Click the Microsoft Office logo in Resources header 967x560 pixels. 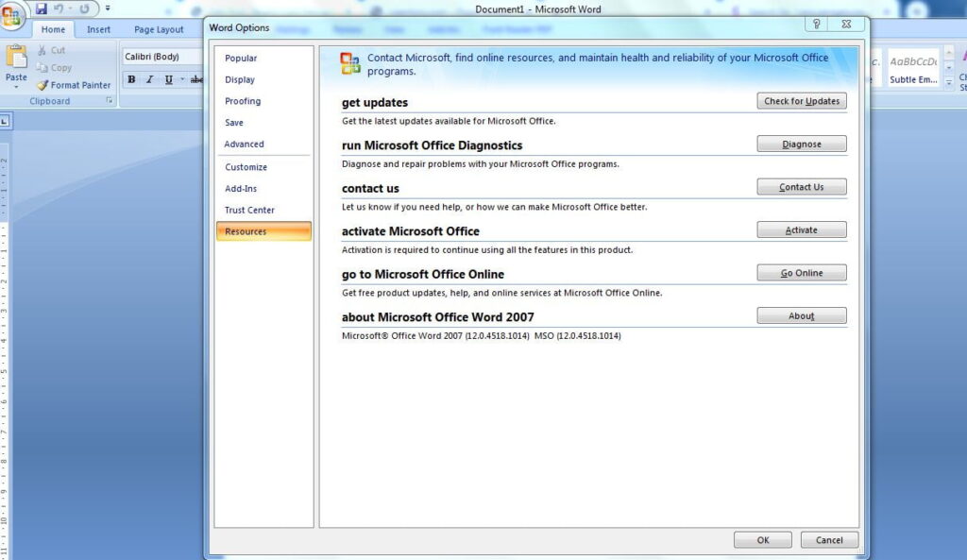coord(350,63)
